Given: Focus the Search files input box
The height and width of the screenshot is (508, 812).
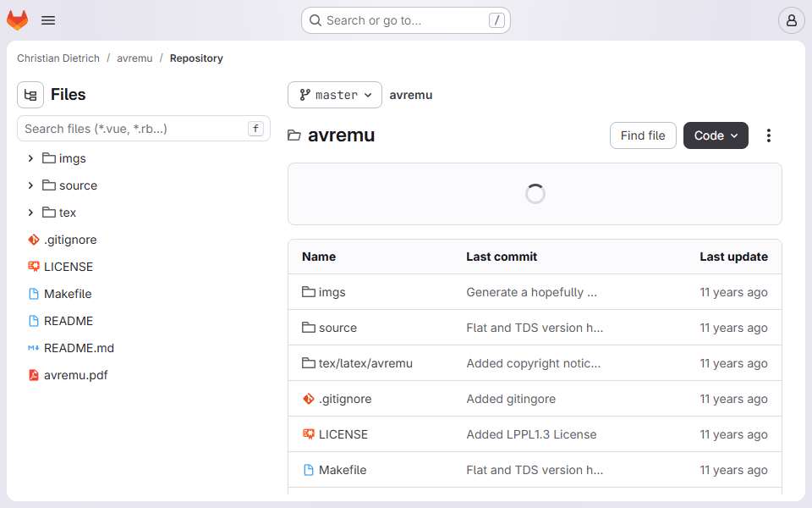Looking at the screenshot, I should coord(144,129).
